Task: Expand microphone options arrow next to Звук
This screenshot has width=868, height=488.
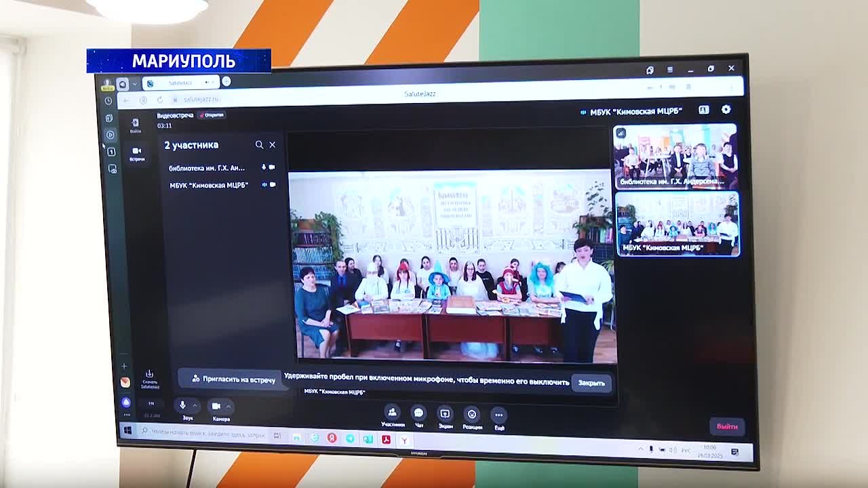Action: [195, 406]
